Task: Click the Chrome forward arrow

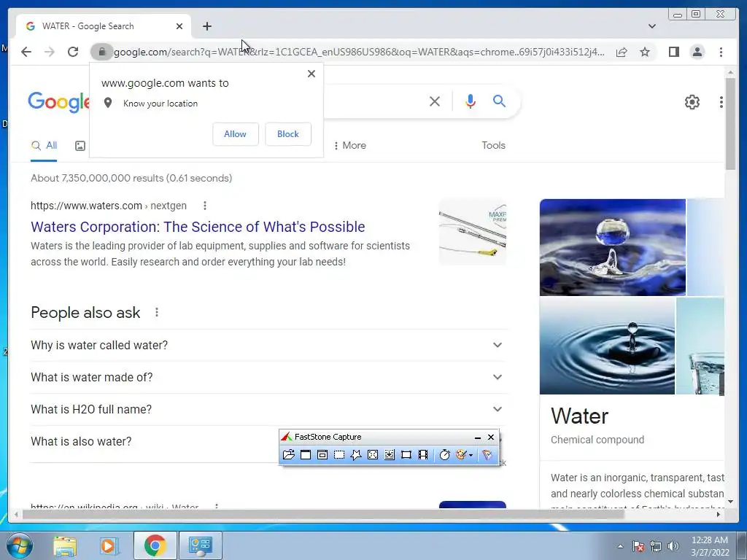Action: click(x=50, y=52)
